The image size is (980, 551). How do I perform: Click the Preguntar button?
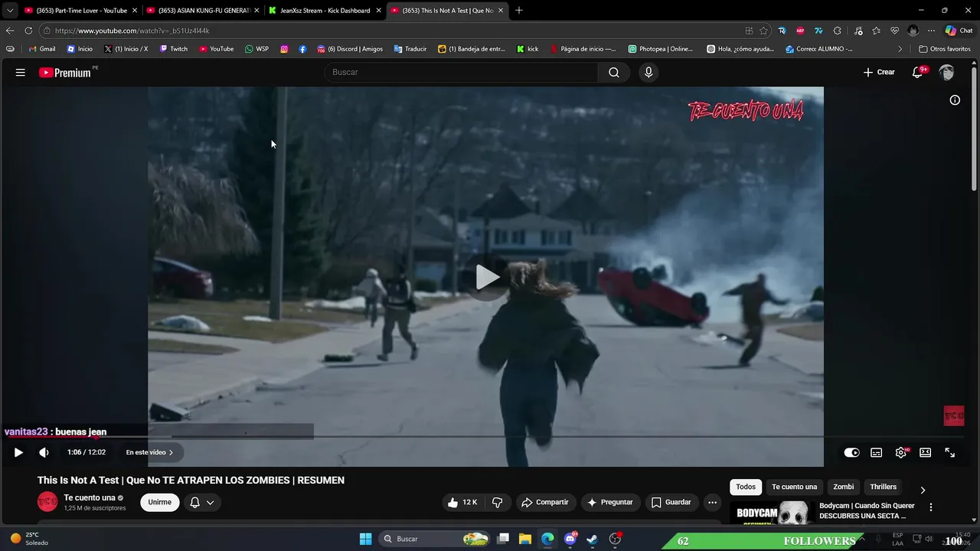click(610, 502)
